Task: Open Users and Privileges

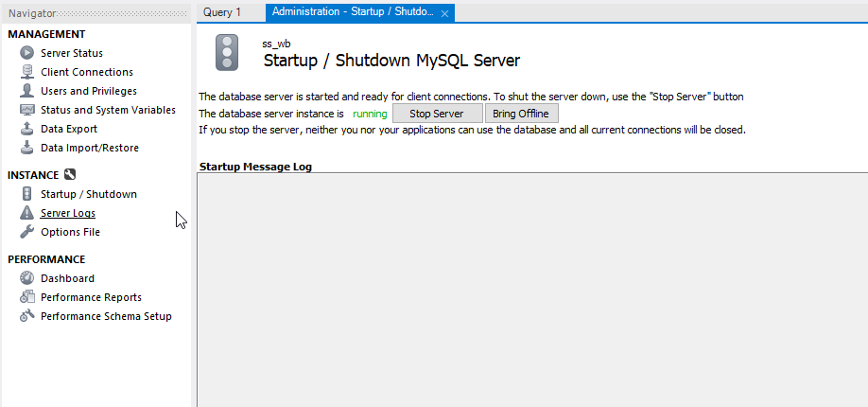Action: [89, 91]
